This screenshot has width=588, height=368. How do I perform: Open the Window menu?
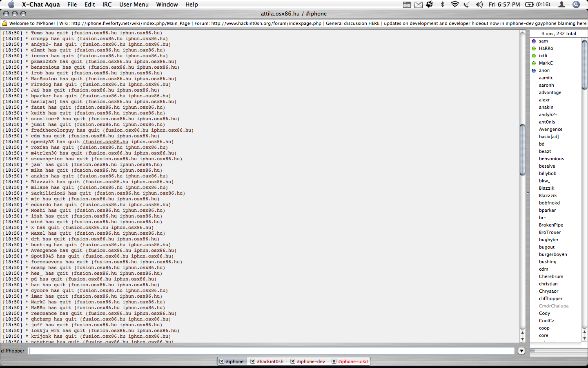(x=167, y=4)
